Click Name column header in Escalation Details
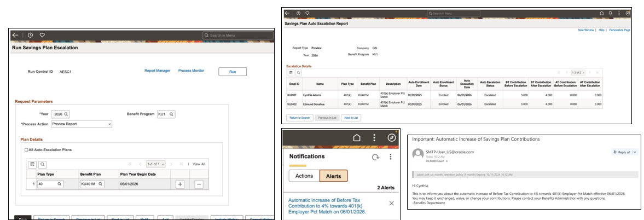This screenshot has height=220, width=644. (x=320, y=84)
